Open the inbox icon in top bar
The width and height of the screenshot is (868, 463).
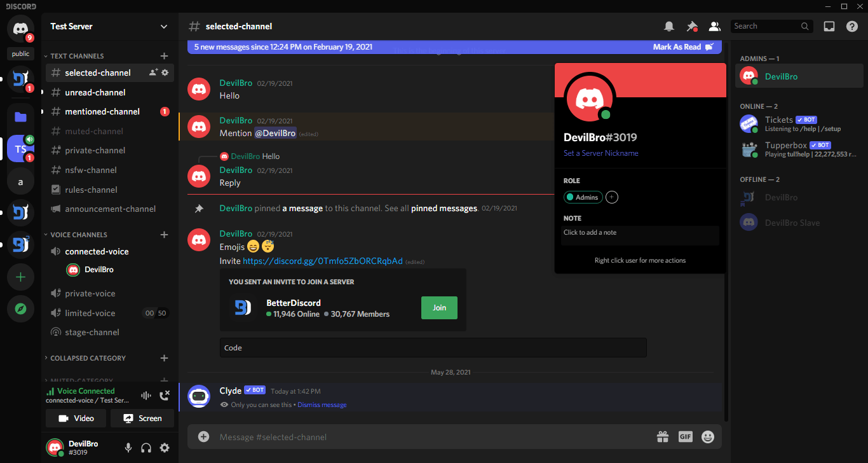pos(829,26)
